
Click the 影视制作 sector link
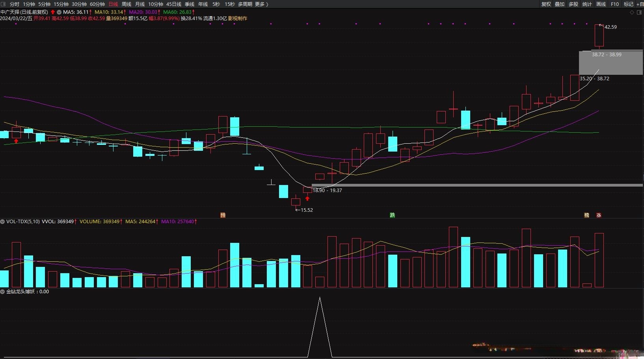pyautogui.click(x=238, y=19)
